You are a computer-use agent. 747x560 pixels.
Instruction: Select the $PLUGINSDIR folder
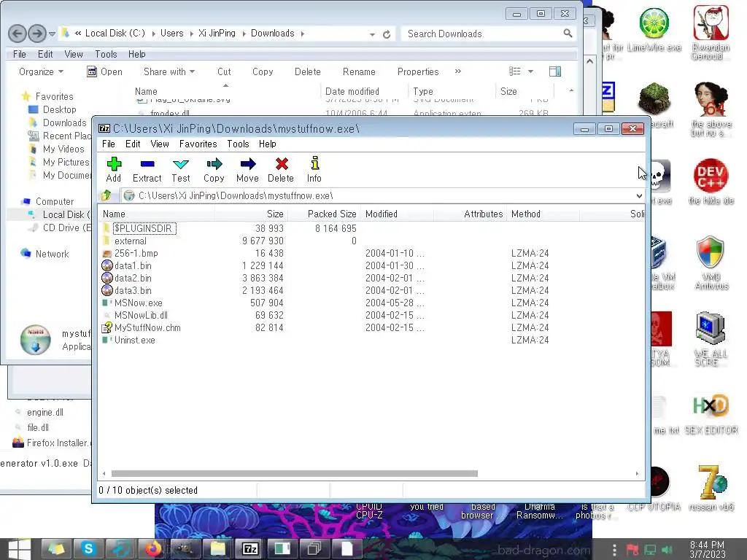pos(144,228)
